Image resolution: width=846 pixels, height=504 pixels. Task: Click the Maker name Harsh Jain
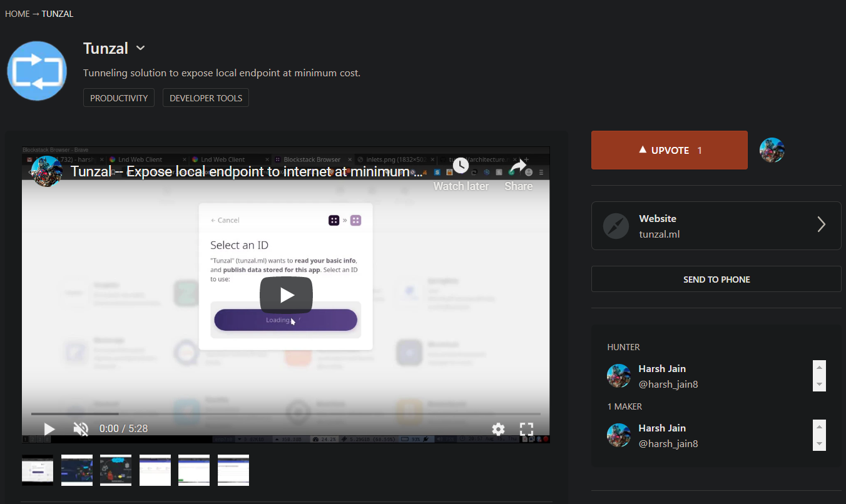click(x=662, y=428)
